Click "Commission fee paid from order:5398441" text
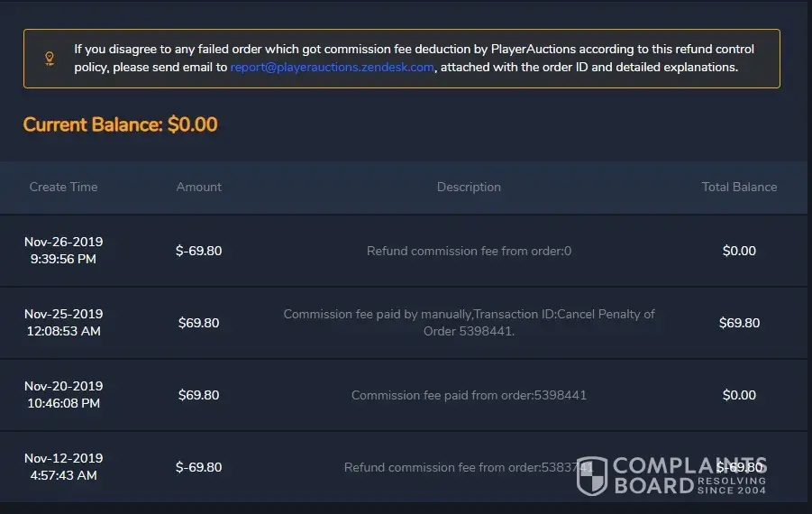The image size is (812, 514). pos(469,395)
